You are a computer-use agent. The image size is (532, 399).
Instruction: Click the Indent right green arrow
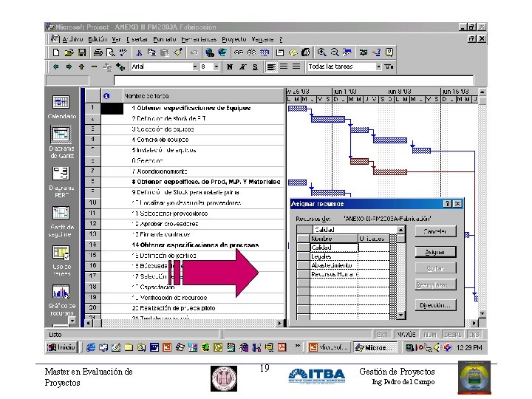(x=69, y=66)
